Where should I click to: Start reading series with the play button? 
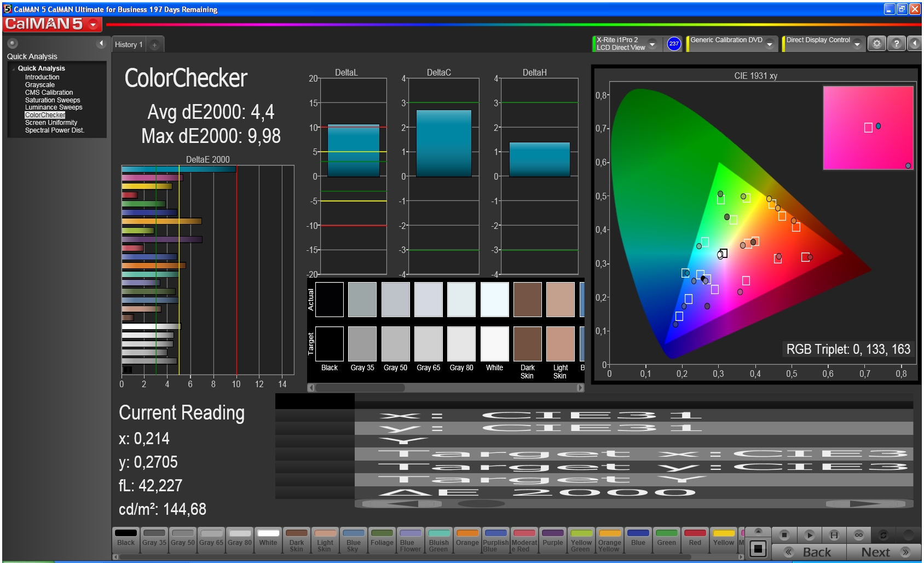[810, 535]
